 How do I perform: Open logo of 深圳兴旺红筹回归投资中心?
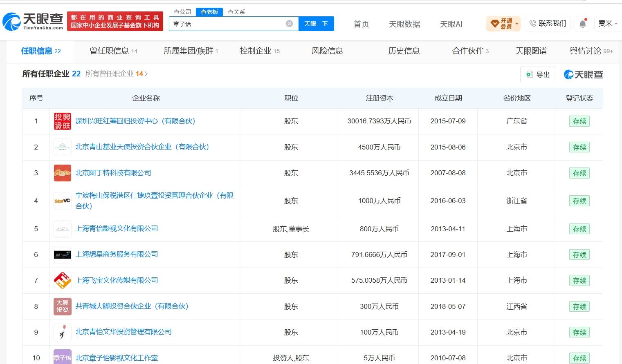63,121
